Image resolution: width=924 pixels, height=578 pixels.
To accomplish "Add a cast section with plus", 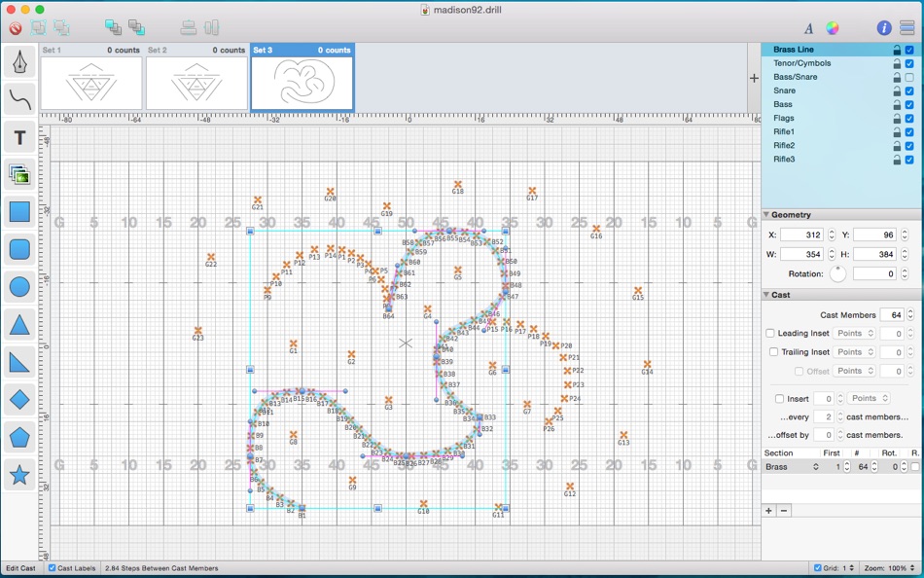I will click(x=768, y=511).
